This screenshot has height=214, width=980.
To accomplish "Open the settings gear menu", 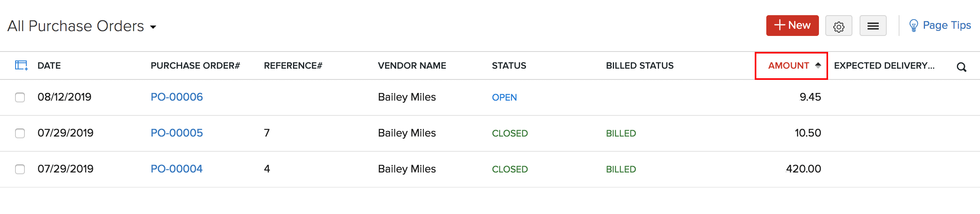I will click(x=838, y=26).
